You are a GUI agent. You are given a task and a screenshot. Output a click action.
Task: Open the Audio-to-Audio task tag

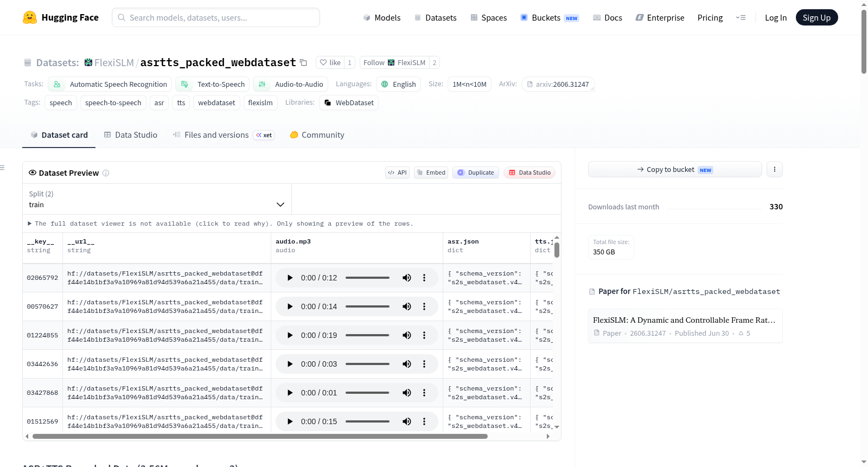(291, 84)
